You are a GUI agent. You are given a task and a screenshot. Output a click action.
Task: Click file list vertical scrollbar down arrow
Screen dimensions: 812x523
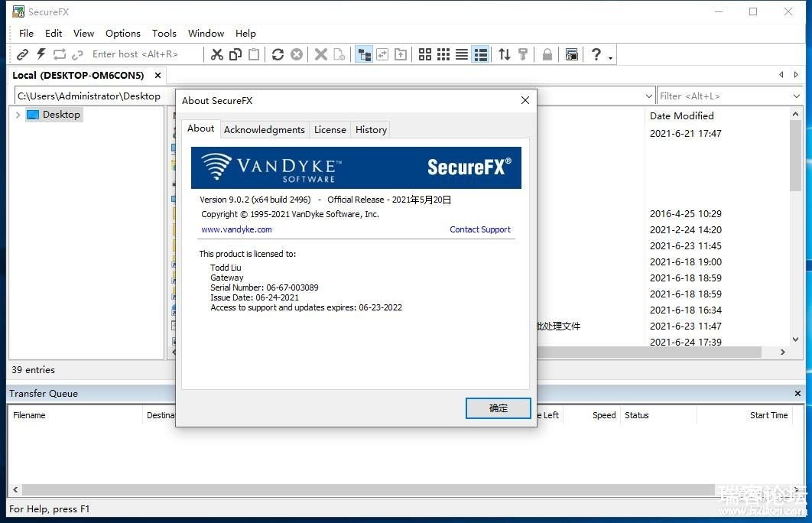tap(795, 339)
